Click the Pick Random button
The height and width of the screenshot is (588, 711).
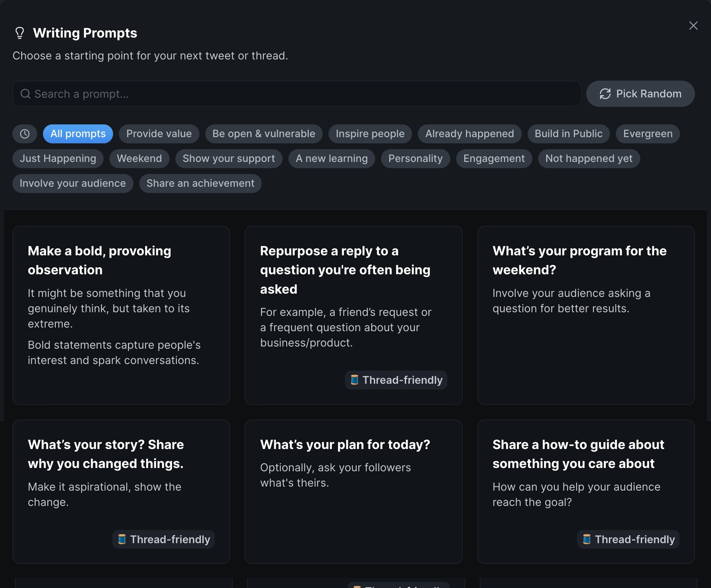[640, 94]
